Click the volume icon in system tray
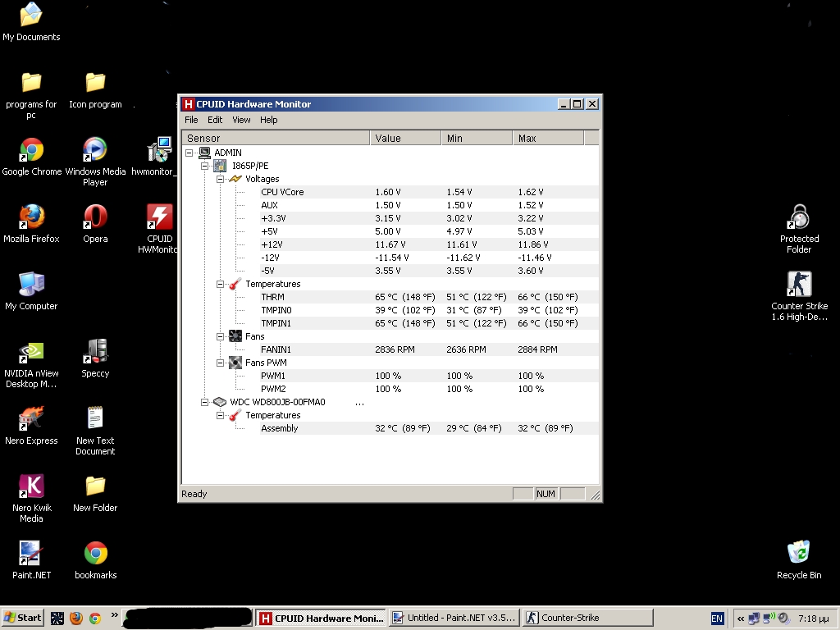The height and width of the screenshot is (630, 840). tap(783, 619)
